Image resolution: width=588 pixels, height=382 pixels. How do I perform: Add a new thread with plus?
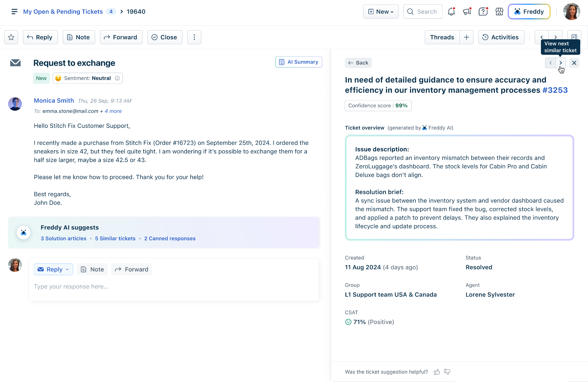[466, 37]
